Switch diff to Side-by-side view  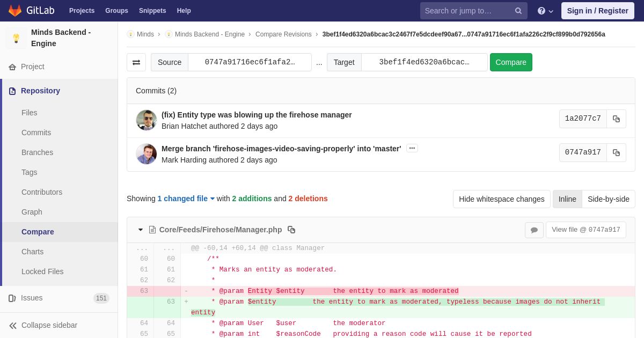click(x=609, y=199)
